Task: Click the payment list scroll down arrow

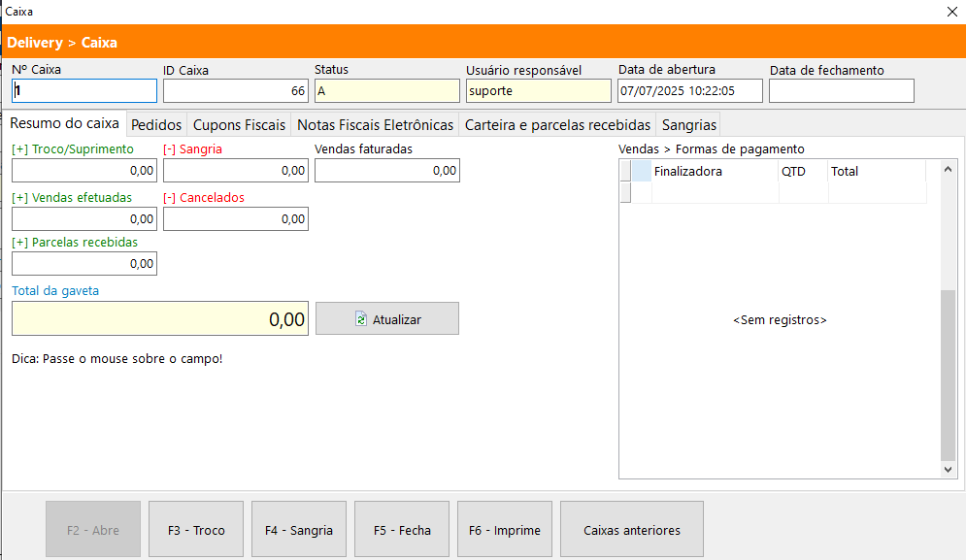Action: pos(949,470)
